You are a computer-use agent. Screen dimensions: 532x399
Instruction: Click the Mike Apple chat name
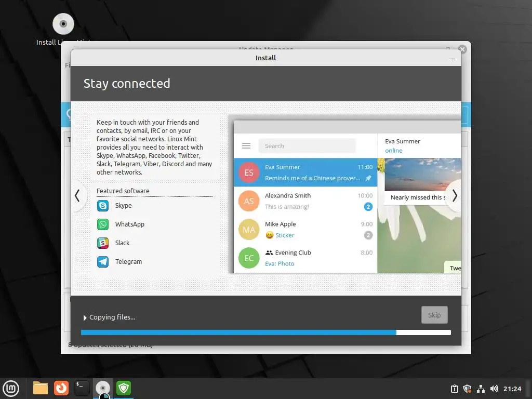[280, 224]
